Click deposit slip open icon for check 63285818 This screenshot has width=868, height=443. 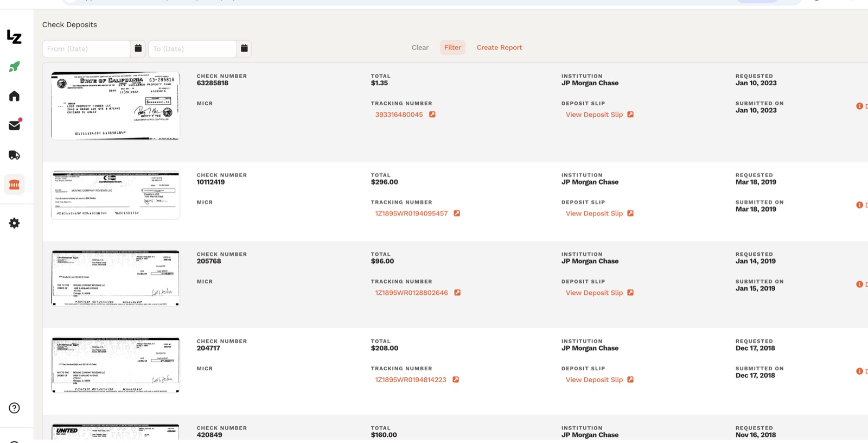click(x=630, y=115)
